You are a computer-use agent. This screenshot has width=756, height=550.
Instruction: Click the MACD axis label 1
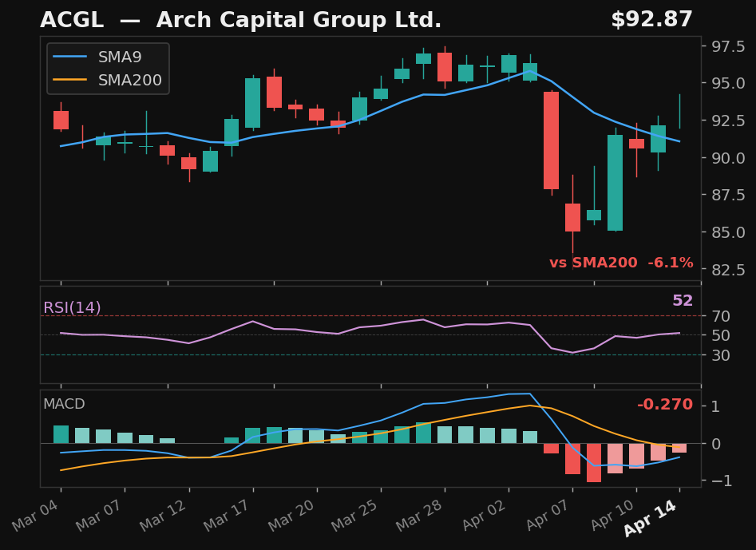coord(715,406)
